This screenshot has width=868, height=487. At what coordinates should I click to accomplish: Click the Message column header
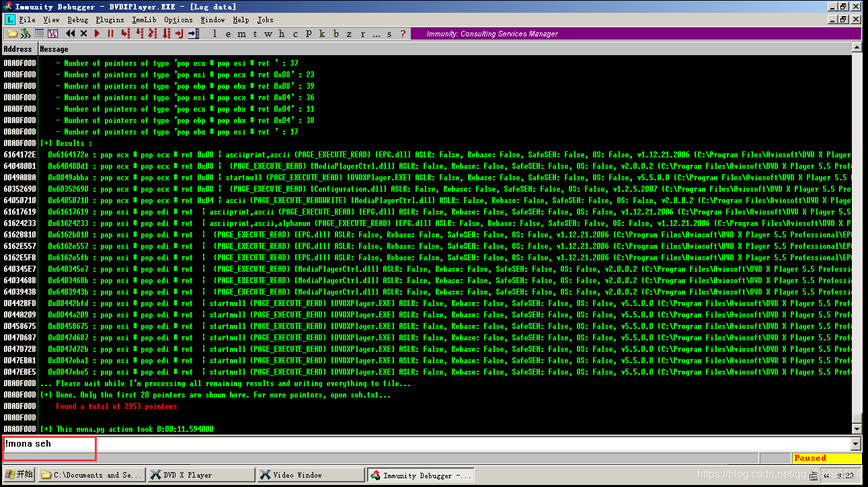(x=444, y=49)
